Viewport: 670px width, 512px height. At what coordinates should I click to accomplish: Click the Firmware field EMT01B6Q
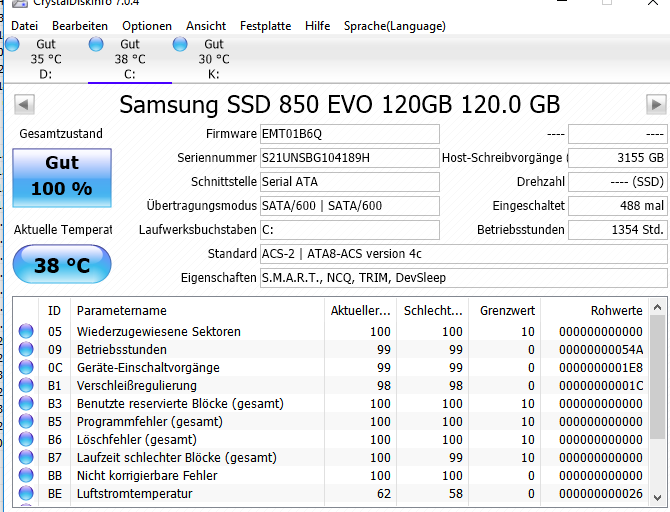pyautogui.click(x=350, y=134)
